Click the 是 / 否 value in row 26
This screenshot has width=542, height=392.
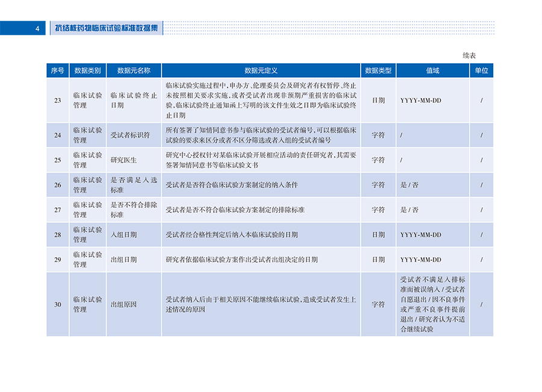[410, 185]
